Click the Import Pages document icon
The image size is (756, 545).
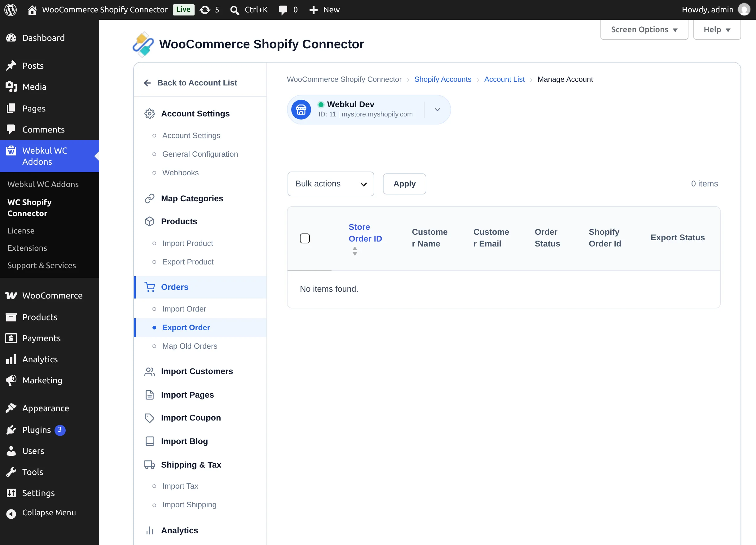(149, 395)
